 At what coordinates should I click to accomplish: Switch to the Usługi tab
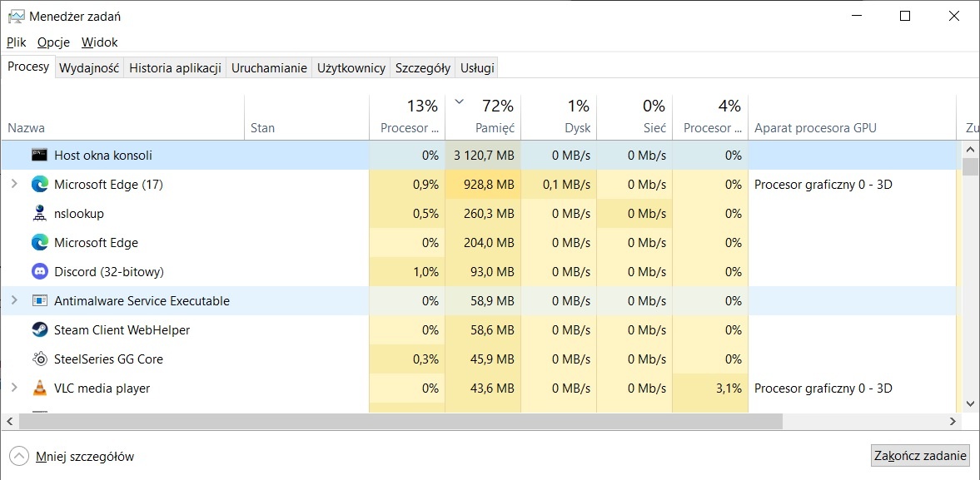[x=477, y=68]
